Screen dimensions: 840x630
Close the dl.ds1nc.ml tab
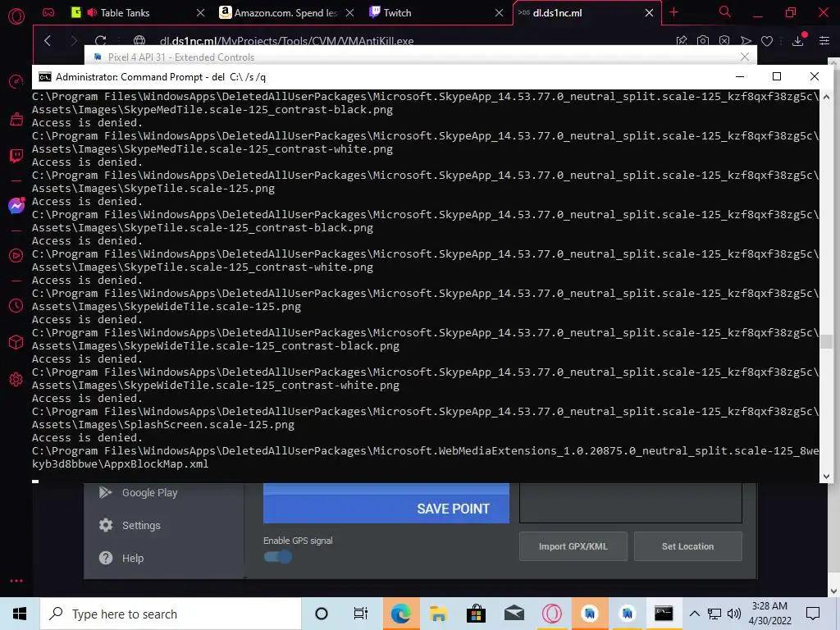[650, 13]
